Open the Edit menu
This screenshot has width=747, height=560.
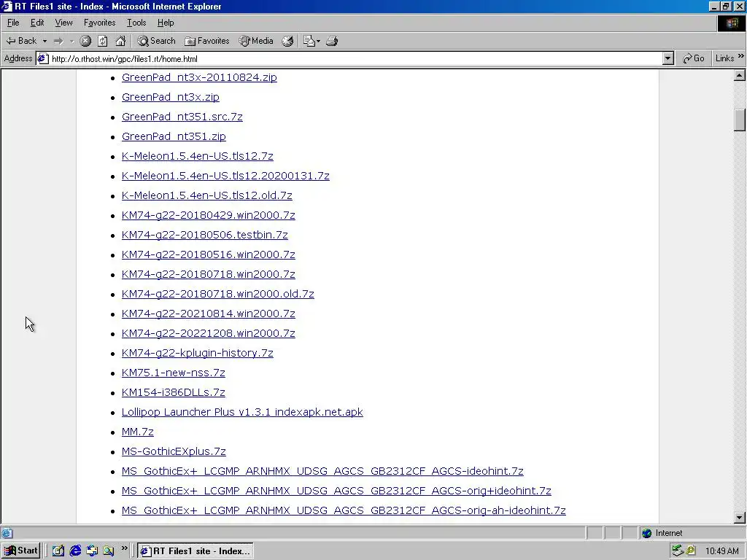(x=37, y=23)
